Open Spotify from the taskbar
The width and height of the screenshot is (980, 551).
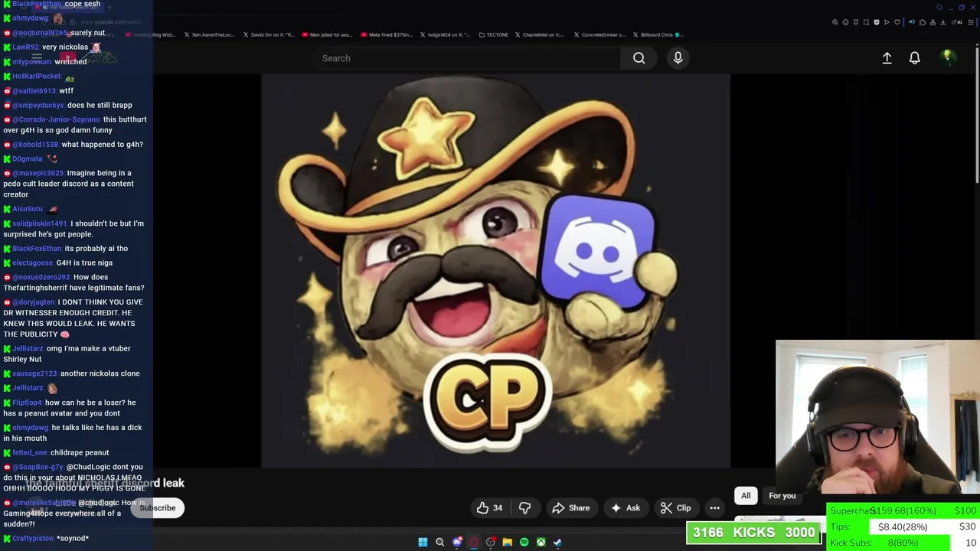pyautogui.click(x=524, y=542)
